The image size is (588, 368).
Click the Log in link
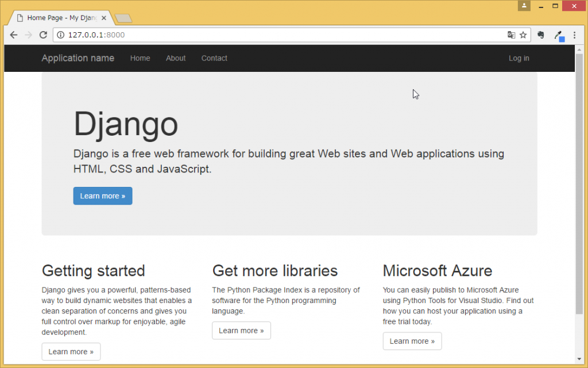[x=519, y=58]
